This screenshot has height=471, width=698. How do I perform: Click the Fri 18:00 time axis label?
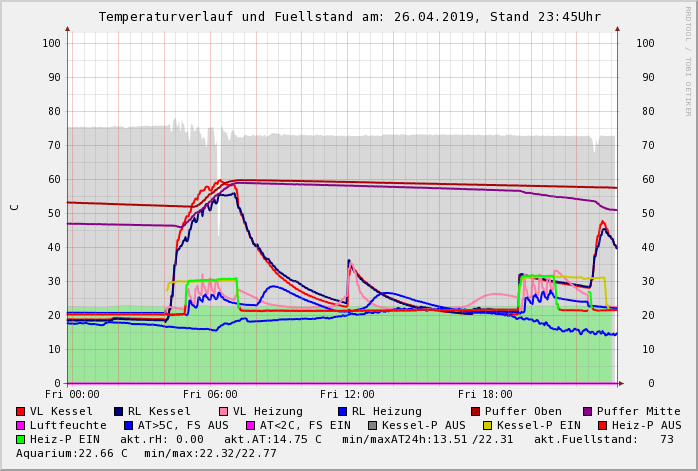click(485, 395)
